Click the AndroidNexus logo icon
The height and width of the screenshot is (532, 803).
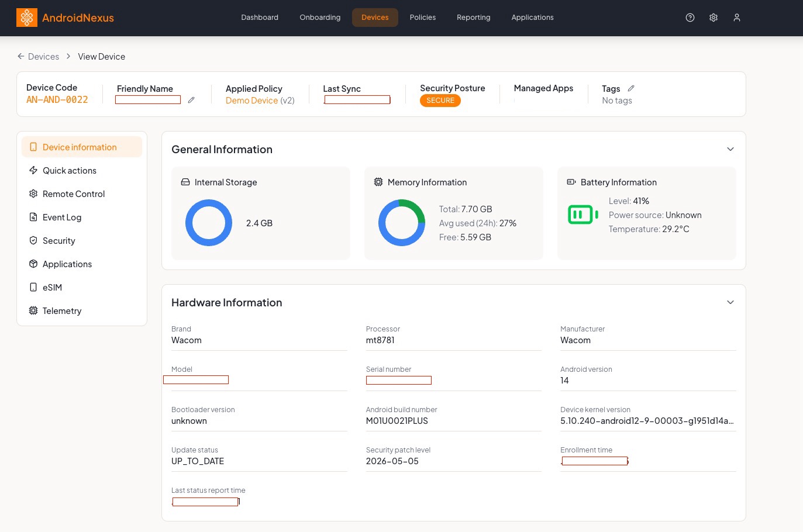(27, 18)
